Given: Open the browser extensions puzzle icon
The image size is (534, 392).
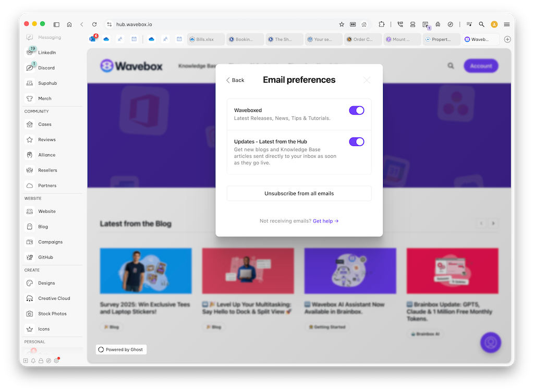Looking at the screenshot, I should coord(381,24).
